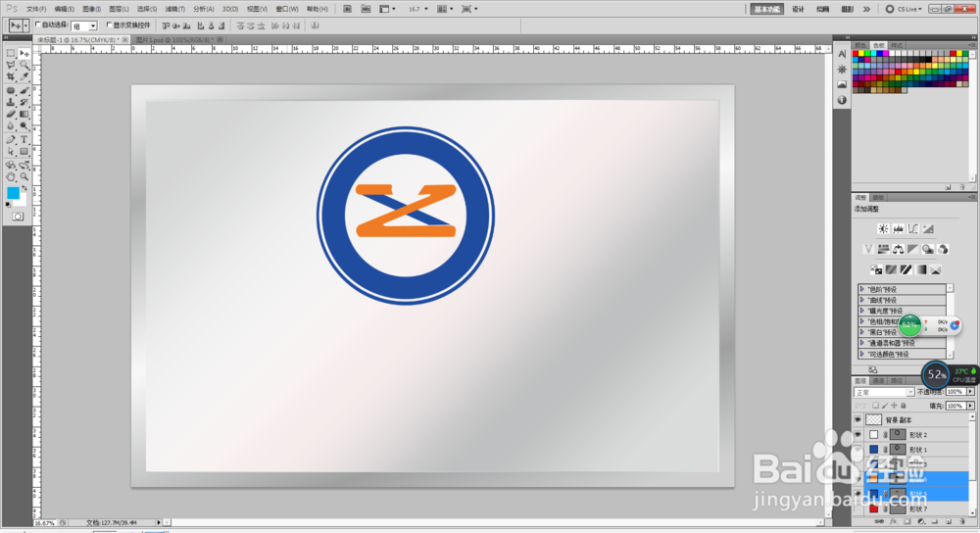Select the Rectangle shape tool

(24, 152)
